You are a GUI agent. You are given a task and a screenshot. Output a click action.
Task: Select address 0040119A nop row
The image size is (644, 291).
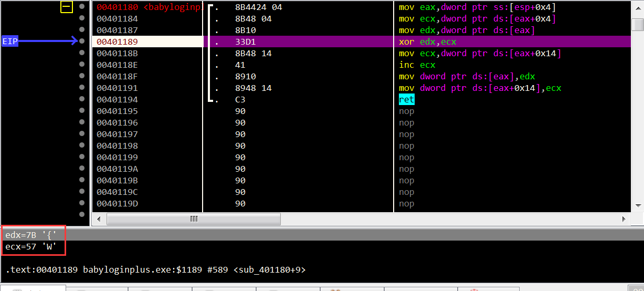[x=117, y=169]
